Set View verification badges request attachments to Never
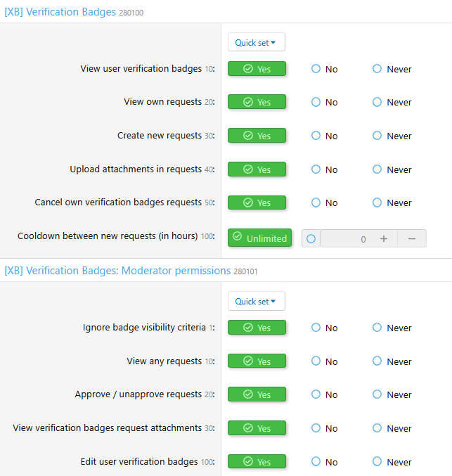This screenshot has width=452, height=476. click(392, 428)
